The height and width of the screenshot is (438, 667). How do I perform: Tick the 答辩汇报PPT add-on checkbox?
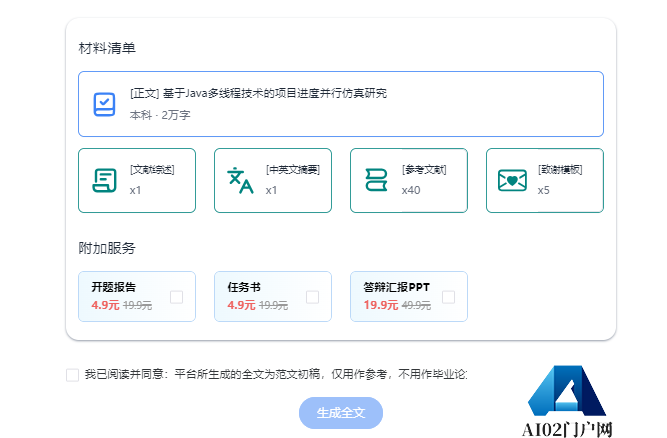pyautogui.click(x=448, y=297)
